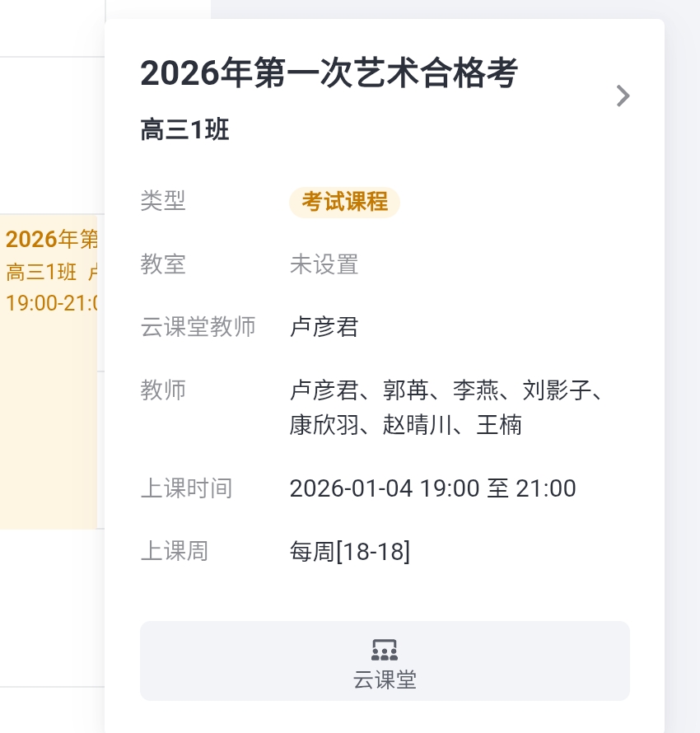Select the 高三1班 class name in popup
Image resolution: width=700 pixels, height=733 pixels.
tap(184, 130)
